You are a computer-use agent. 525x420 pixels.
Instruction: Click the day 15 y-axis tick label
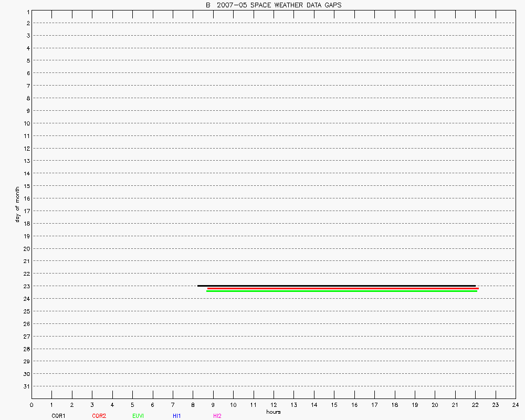(x=27, y=186)
